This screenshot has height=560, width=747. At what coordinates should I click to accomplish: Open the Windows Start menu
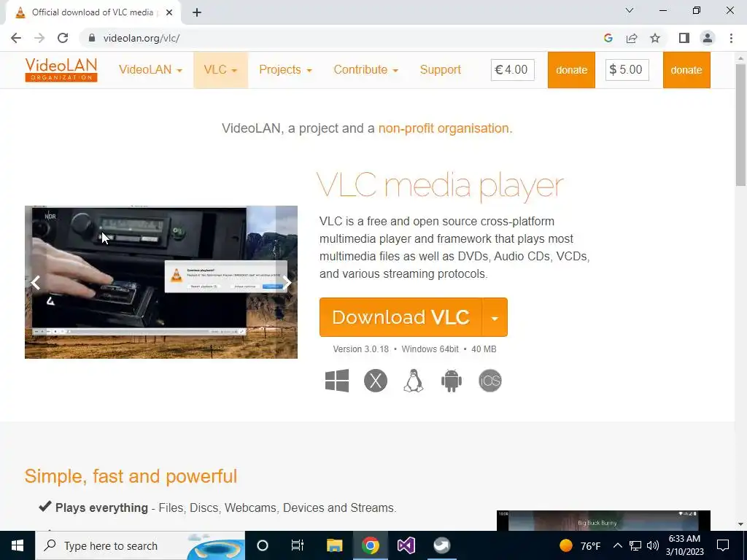coord(18,545)
